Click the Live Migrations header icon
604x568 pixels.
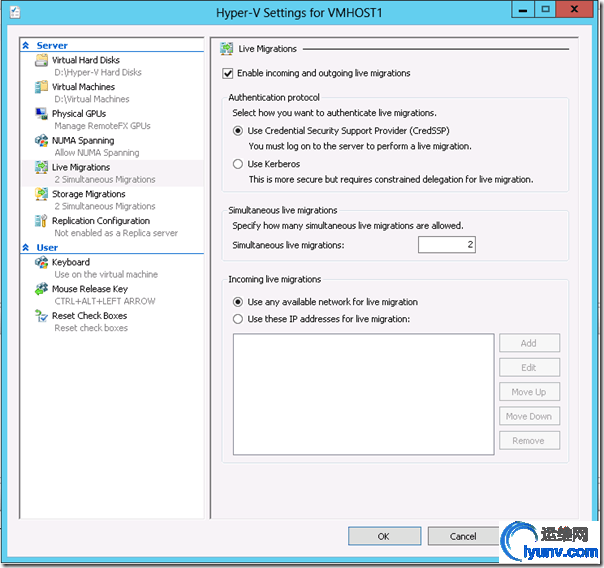point(226,49)
